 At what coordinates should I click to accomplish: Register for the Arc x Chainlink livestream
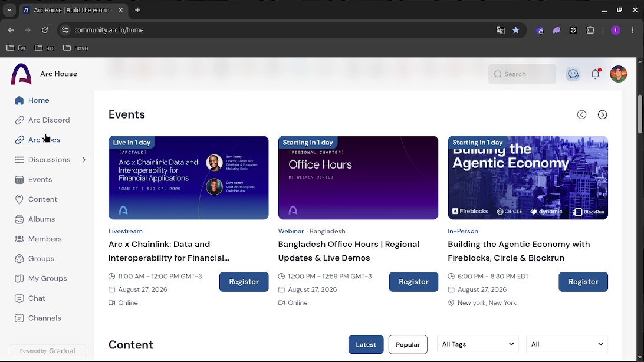(x=244, y=282)
